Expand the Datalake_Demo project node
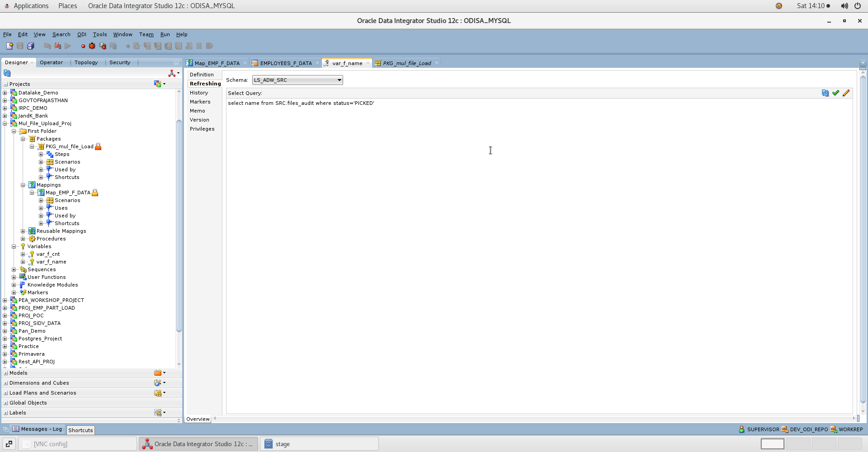Image resolution: width=868 pixels, height=452 pixels. pos(5,93)
